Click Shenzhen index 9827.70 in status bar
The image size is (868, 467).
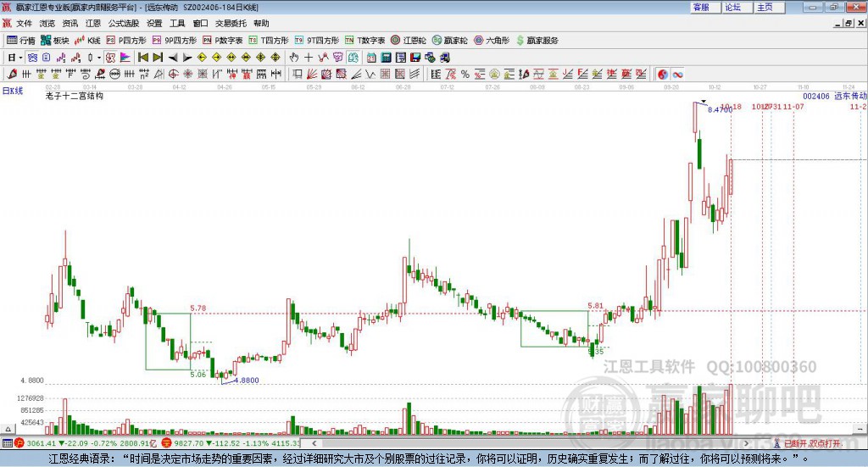[189, 443]
